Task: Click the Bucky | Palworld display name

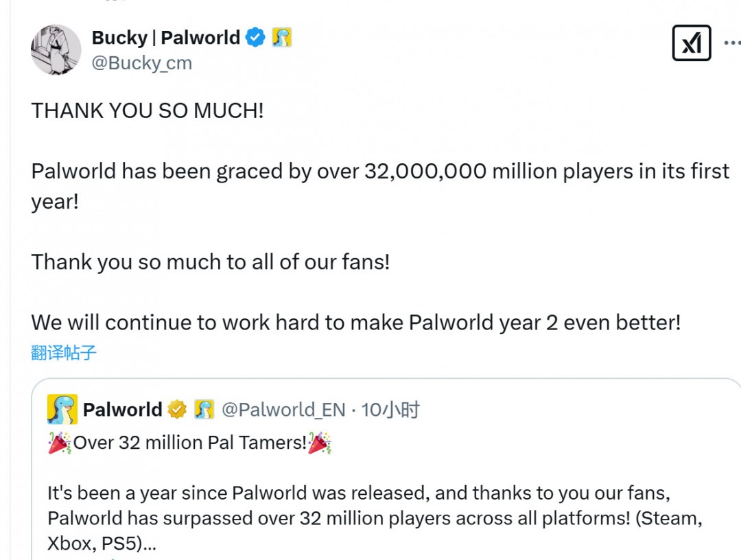Action: [165, 38]
